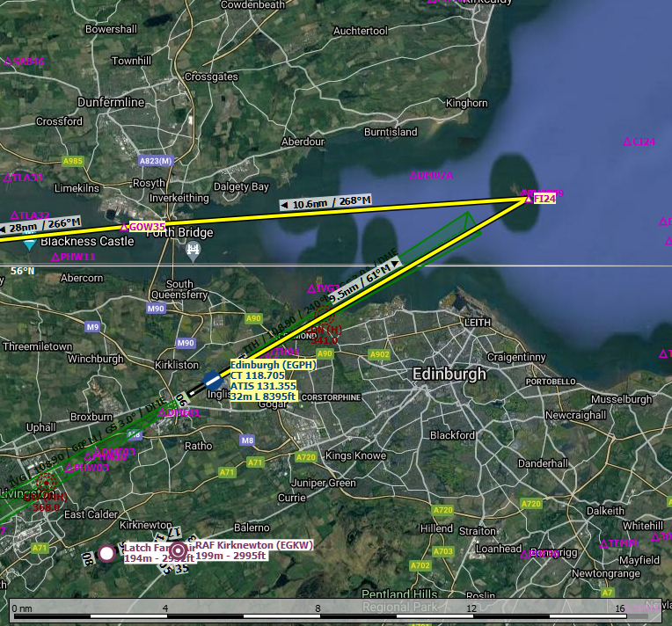
Task: Click the PHW03 waypoint triangle
Action: point(69,468)
